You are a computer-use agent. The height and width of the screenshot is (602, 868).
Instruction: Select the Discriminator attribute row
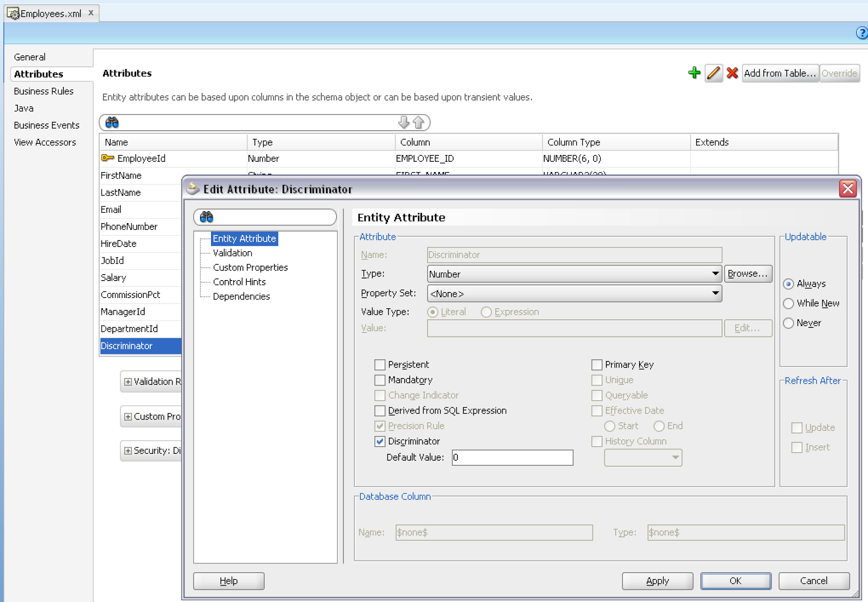pyautogui.click(x=141, y=346)
